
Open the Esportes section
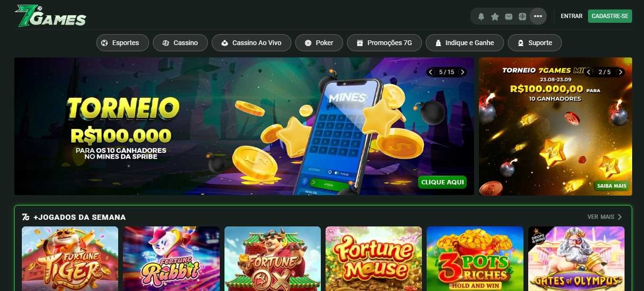[122, 43]
